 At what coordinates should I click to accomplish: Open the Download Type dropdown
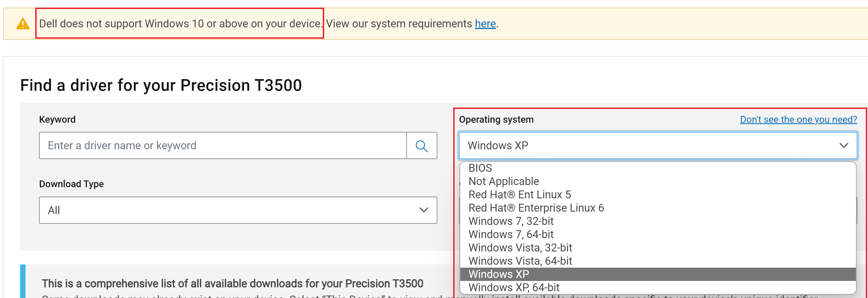[x=238, y=210]
